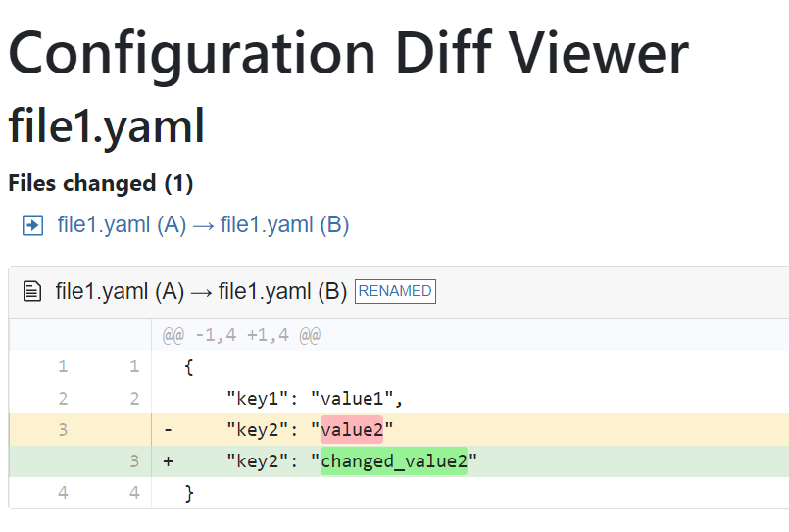Screen dimensions: 789x532
Task: Click the RENAMED tag badge
Action: tap(395, 291)
